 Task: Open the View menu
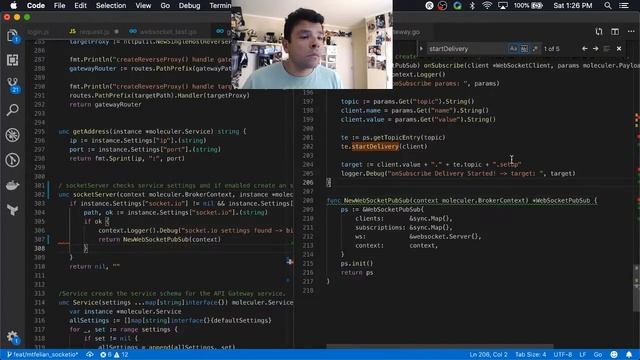[143, 5]
